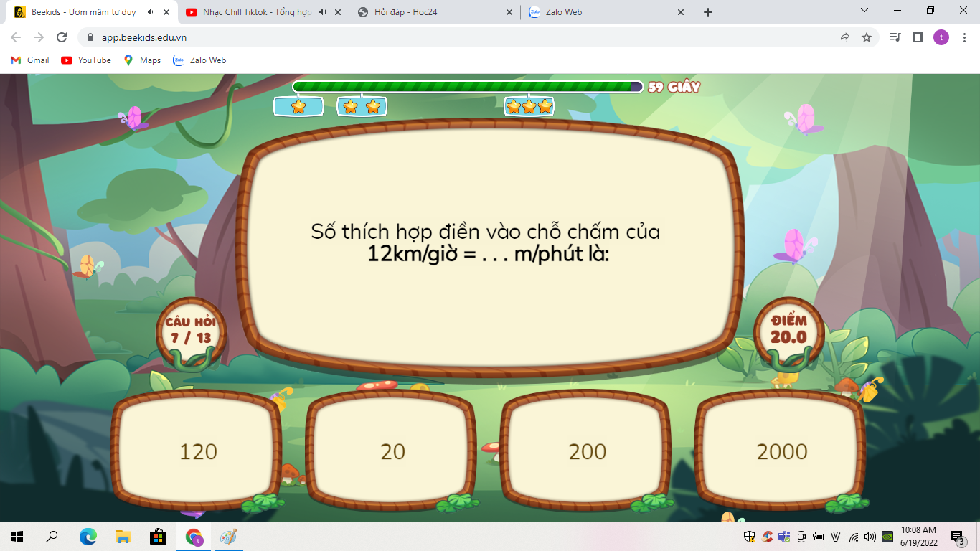The width and height of the screenshot is (980, 551).
Task: Close the Nhạc Chill Tiktok tab
Action: coord(338,12)
